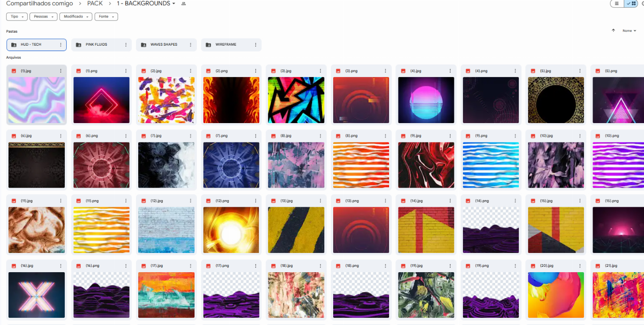Click the shared folder icon of WIREFRAME
The width and height of the screenshot is (644, 325).
[208, 45]
